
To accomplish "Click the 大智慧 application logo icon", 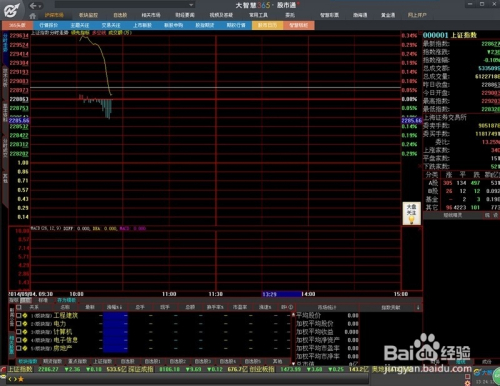I will coord(11,10).
